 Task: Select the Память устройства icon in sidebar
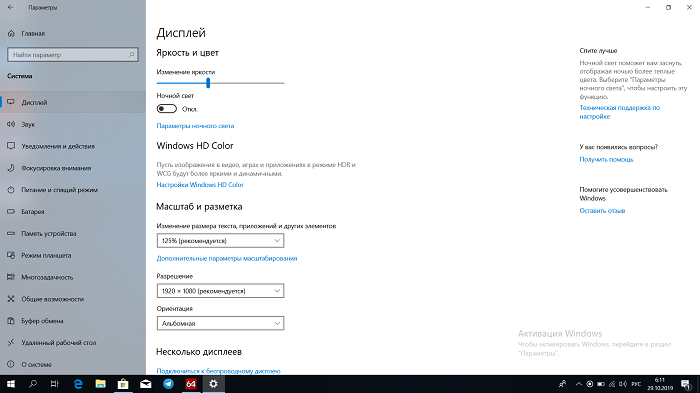(11, 234)
